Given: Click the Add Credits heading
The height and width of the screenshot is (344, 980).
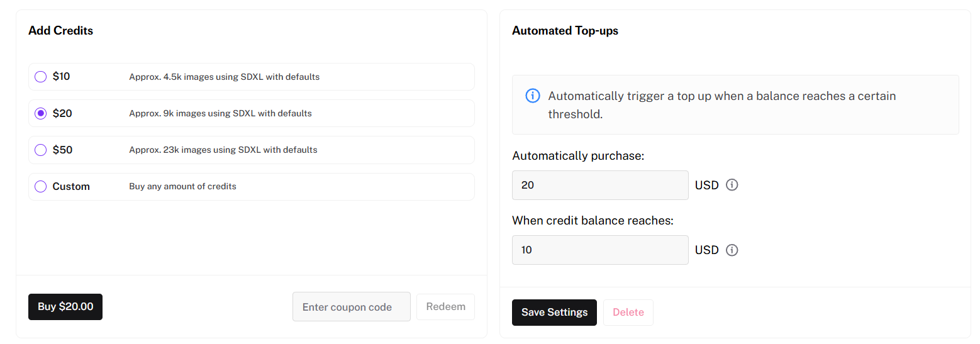Looking at the screenshot, I should [x=60, y=30].
